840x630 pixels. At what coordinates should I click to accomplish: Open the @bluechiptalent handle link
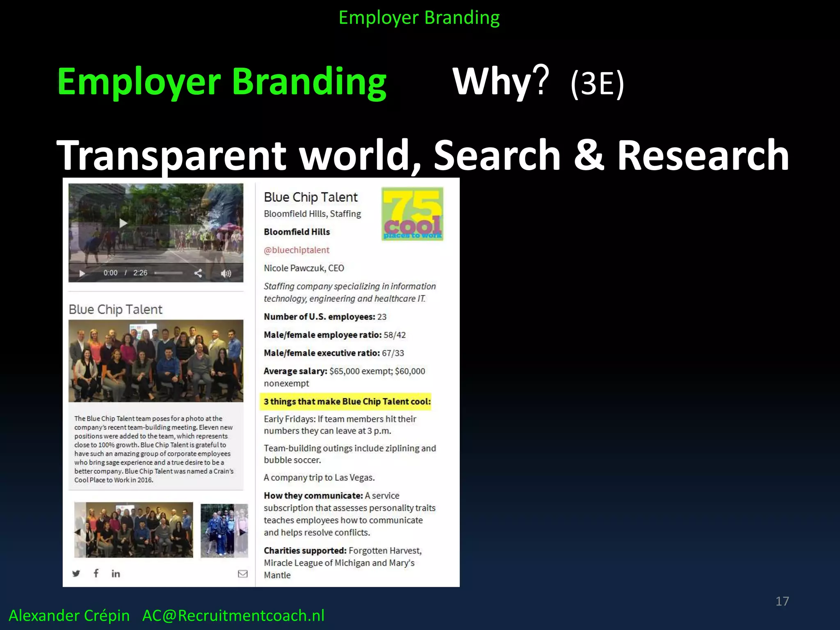297,250
